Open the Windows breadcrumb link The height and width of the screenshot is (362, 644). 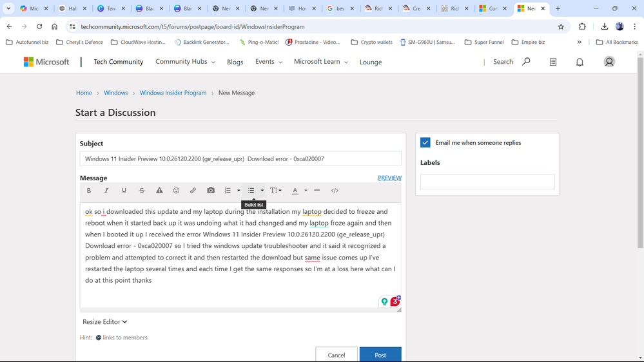point(116,93)
